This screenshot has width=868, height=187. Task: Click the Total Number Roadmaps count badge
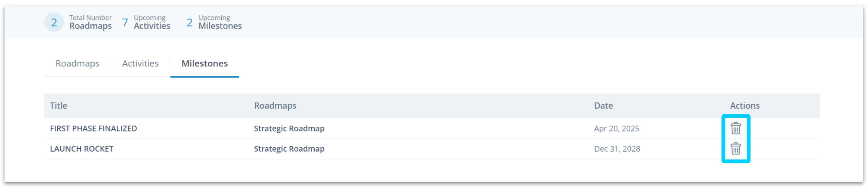(x=54, y=22)
